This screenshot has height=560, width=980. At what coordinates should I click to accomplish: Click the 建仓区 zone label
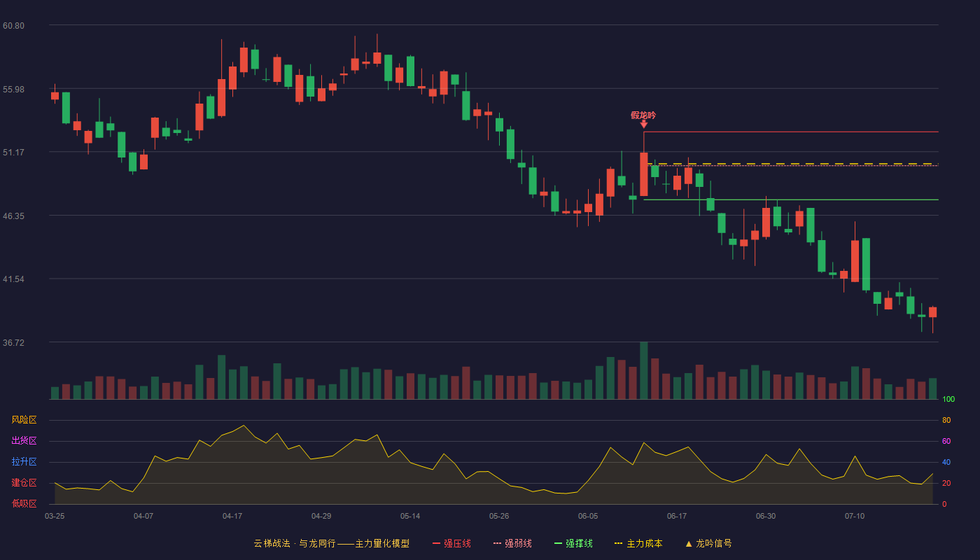click(x=24, y=483)
